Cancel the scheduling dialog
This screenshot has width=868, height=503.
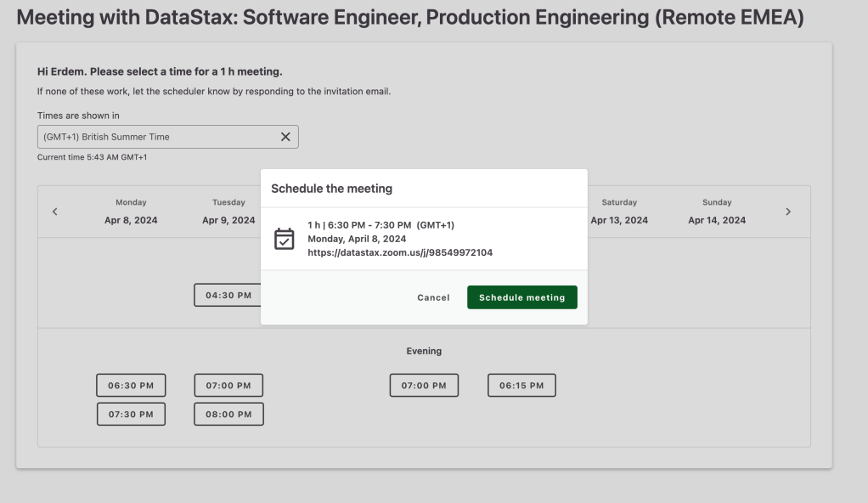(x=433, y=297)
